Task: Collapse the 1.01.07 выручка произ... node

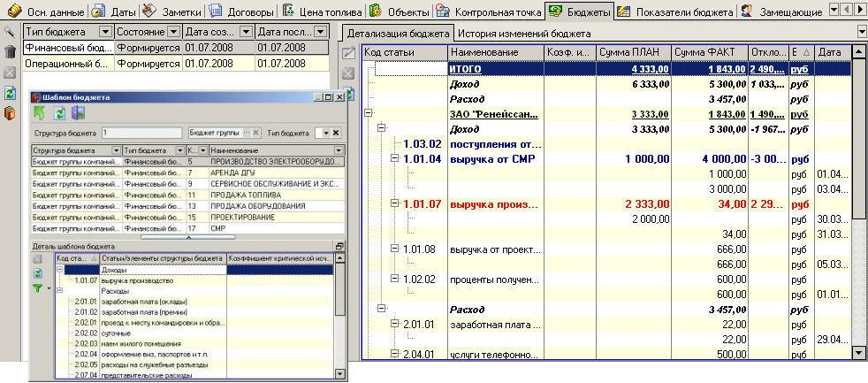Action: pyautogui.click(x=394, y=204)
